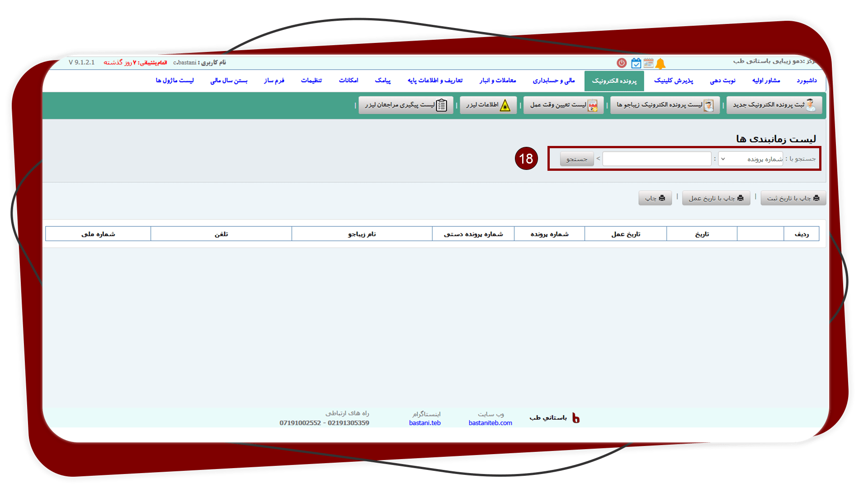This screenshot has width=868, height=488.
Task: Click تاریخ column header
Action: (702, 234)
